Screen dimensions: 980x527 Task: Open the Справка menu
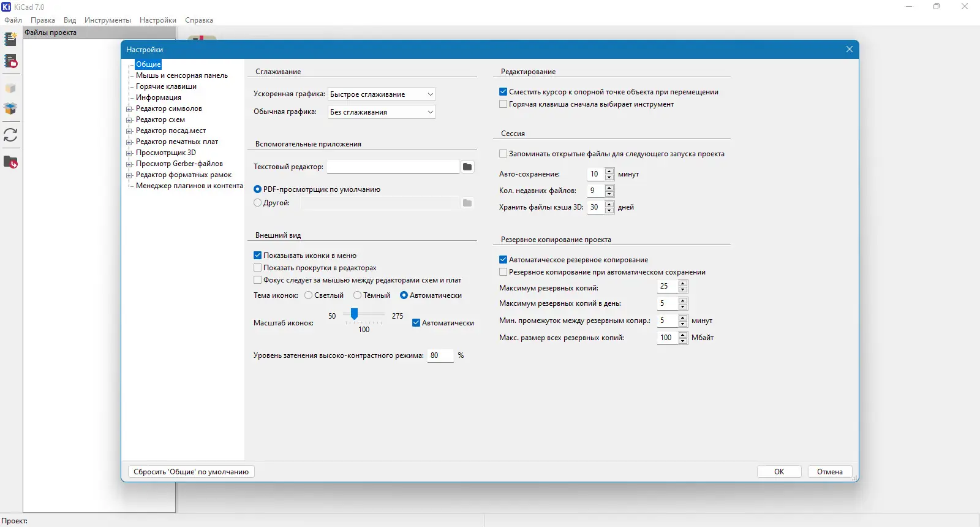tap(199, 20)
